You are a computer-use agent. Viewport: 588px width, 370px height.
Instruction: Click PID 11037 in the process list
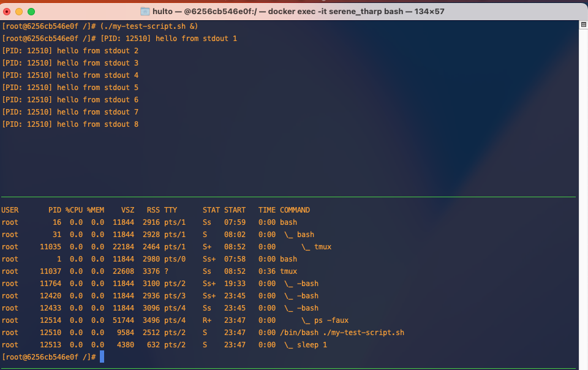[51, 271]
